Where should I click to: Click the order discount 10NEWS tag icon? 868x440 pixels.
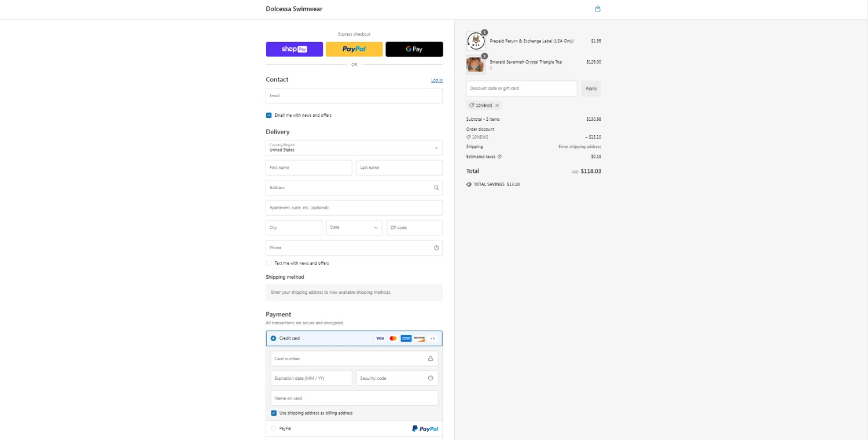[x=469, y=137]
